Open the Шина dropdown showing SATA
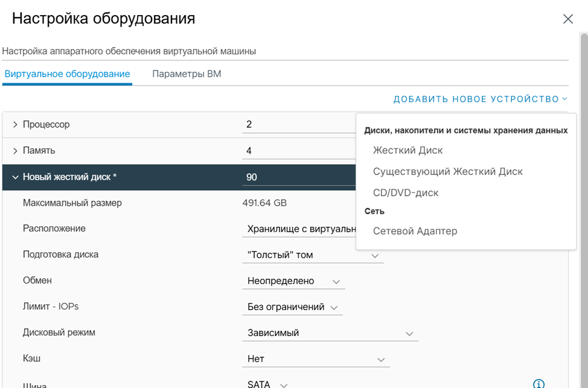 (267, 384)
